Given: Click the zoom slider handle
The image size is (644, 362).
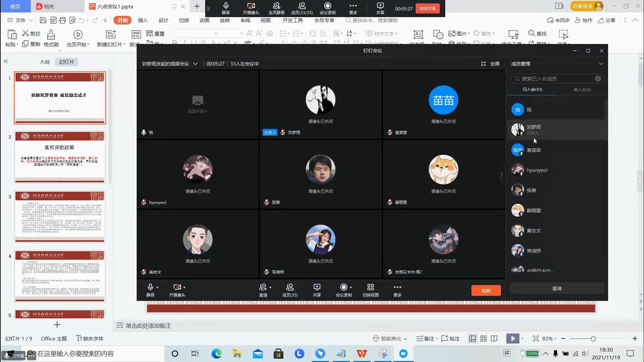Looking at the screenshot, I should (x=593, y=339).
